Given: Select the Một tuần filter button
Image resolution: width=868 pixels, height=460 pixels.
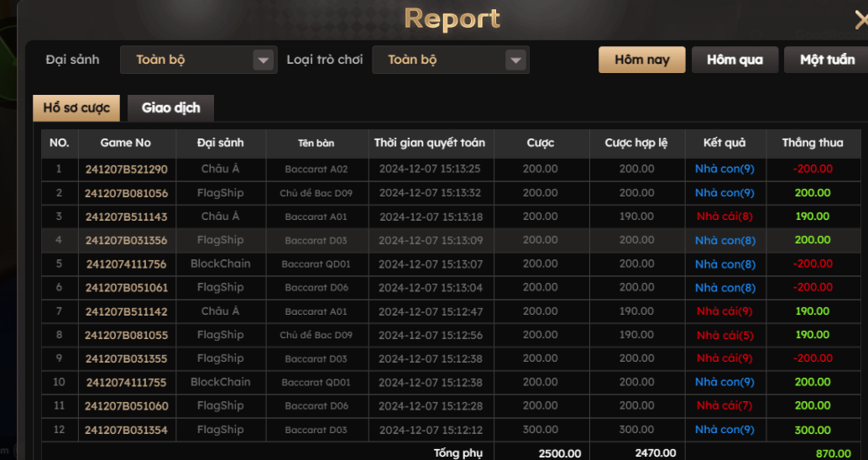Looking at the screenshot, I should click(826, 60).
